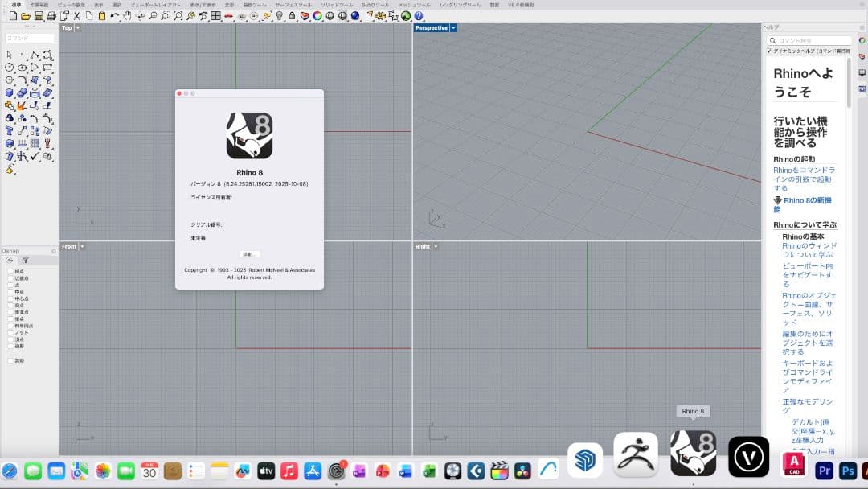868x489 pixels.
Task: Select the Cylinder tool
Action: click(x=35, y=91)
